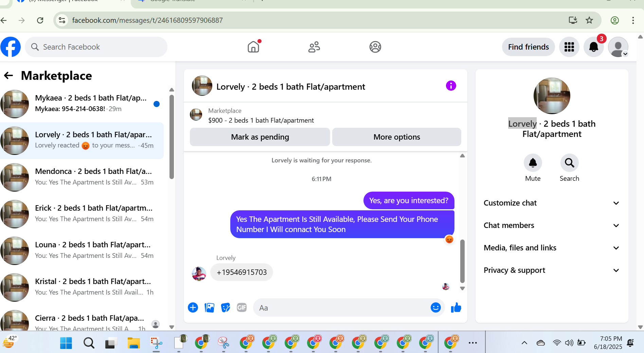This screenshot has height=353, width=644.
Task: Bookmark this page with the star icon
Action: coord(589,20)
